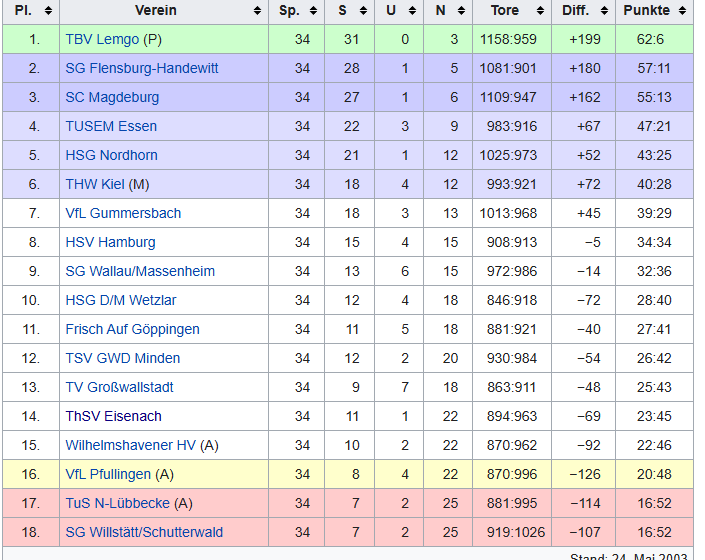This screenshot has width=705, height=560.
Task: Open the TBV Lemgo link
Action: coord(102,39)
